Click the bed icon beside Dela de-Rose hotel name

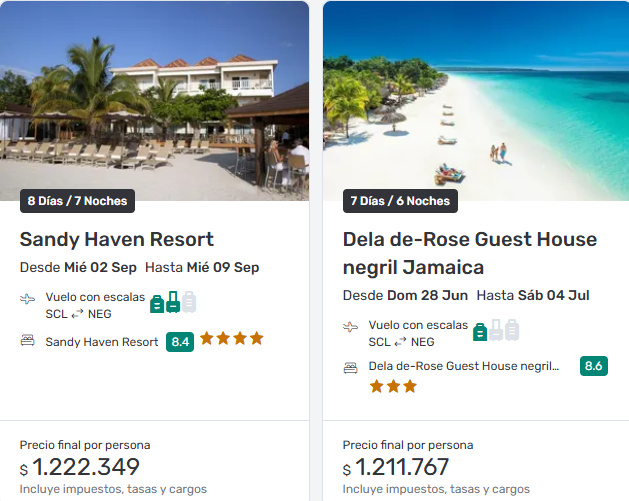(350, 367)
